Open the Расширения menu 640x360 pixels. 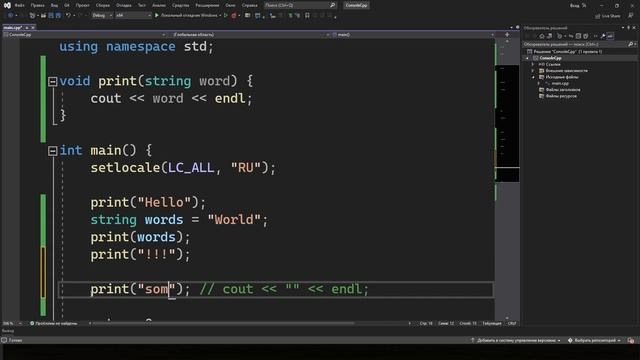(207, 5)
